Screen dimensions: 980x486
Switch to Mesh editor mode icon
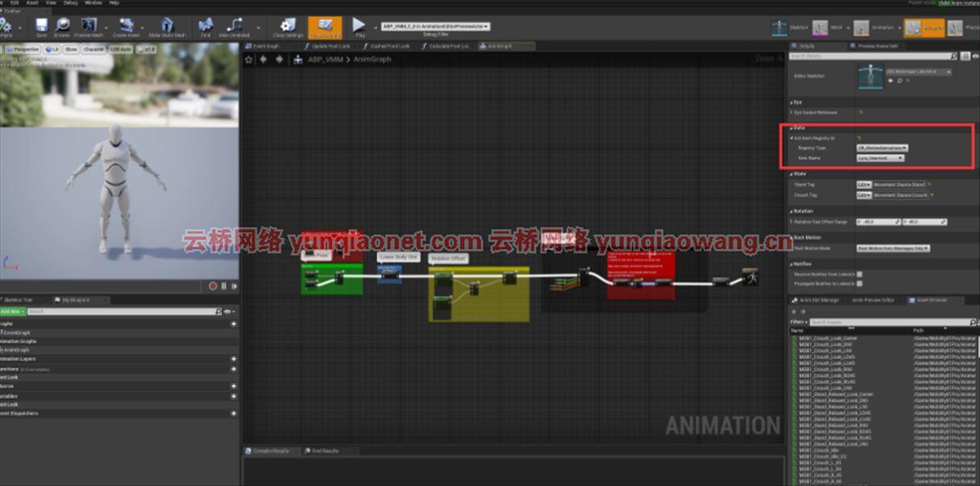(820, 28)
